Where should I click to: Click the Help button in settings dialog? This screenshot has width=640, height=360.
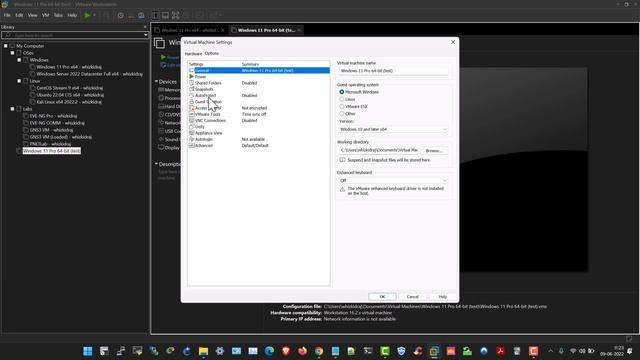tap(442, 297)
